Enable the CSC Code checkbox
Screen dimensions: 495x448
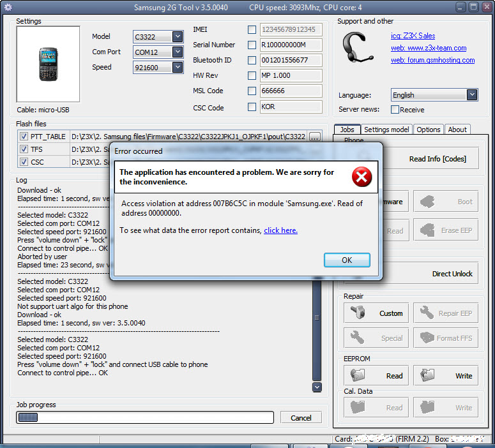pos(252,107)
